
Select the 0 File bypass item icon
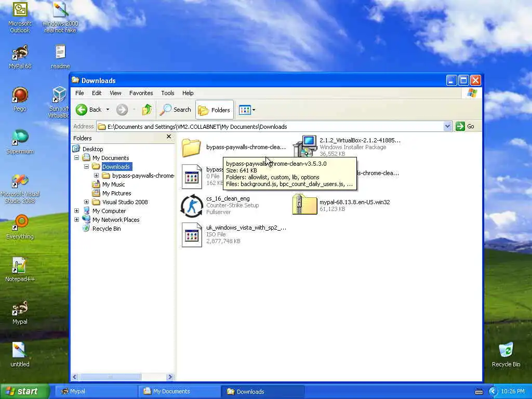[x=192, y=177]
